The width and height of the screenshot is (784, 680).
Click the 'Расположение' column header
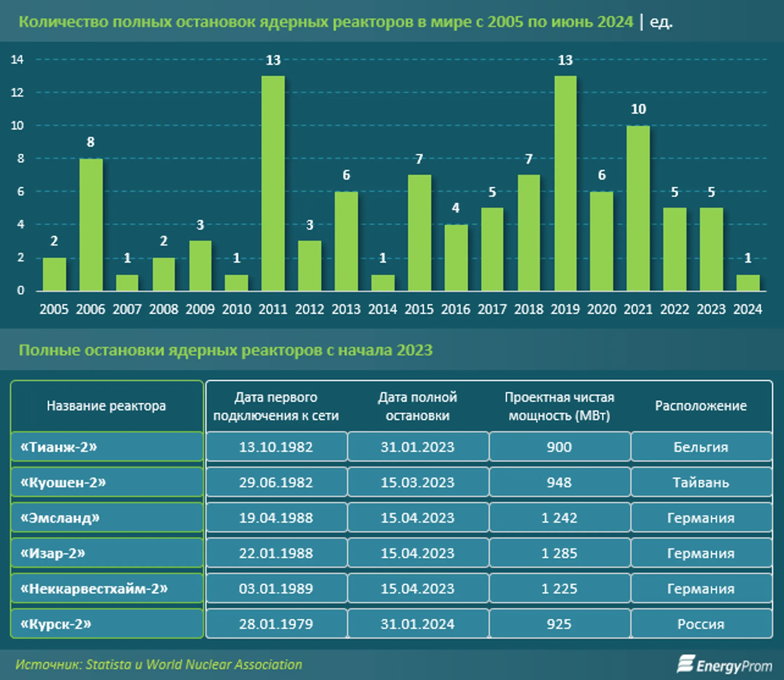click(701, 406)
